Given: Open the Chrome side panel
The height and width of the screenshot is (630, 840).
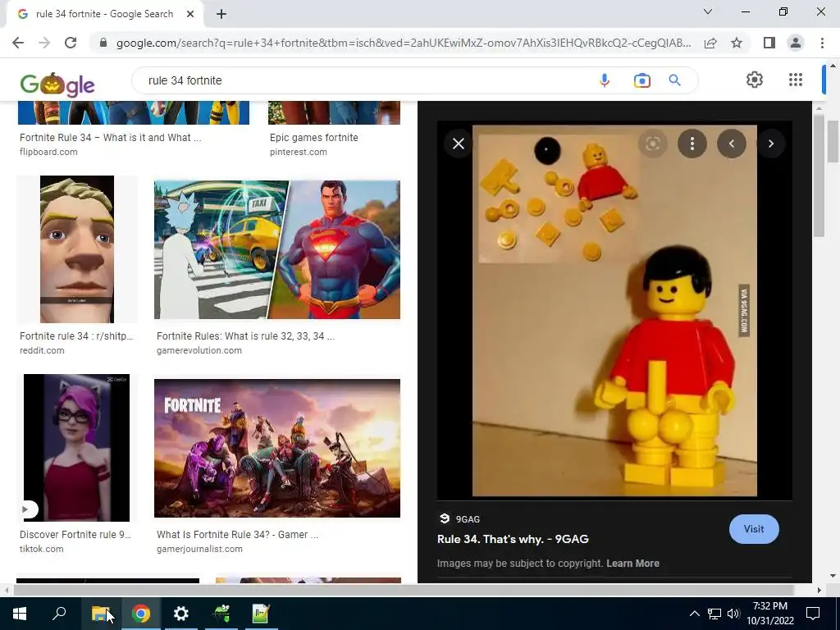Looking at the screenshot, I should point(769,43).
